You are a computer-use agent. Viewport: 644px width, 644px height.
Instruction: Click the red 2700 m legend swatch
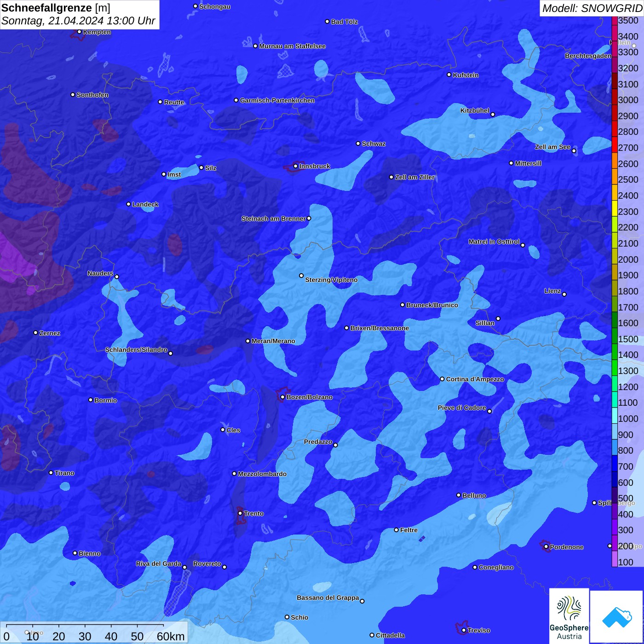point(615,145)
